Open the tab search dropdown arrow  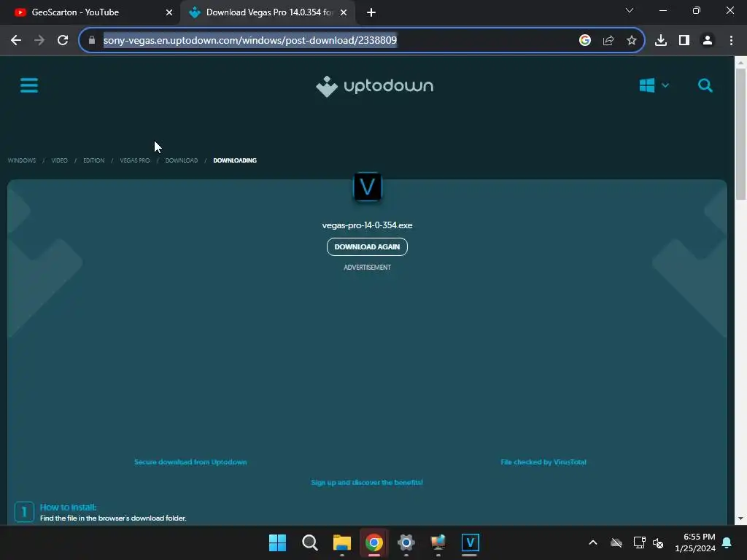(x=630, y=10)
